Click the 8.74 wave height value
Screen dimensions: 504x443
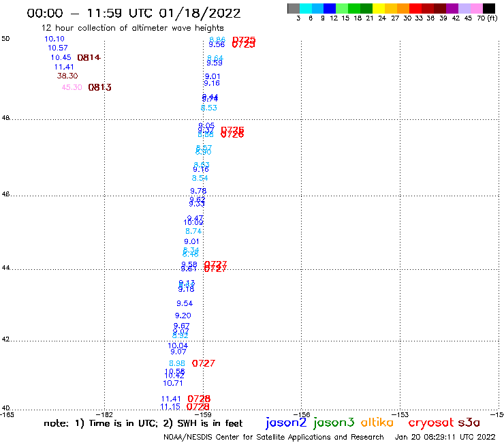coord(193,231)
